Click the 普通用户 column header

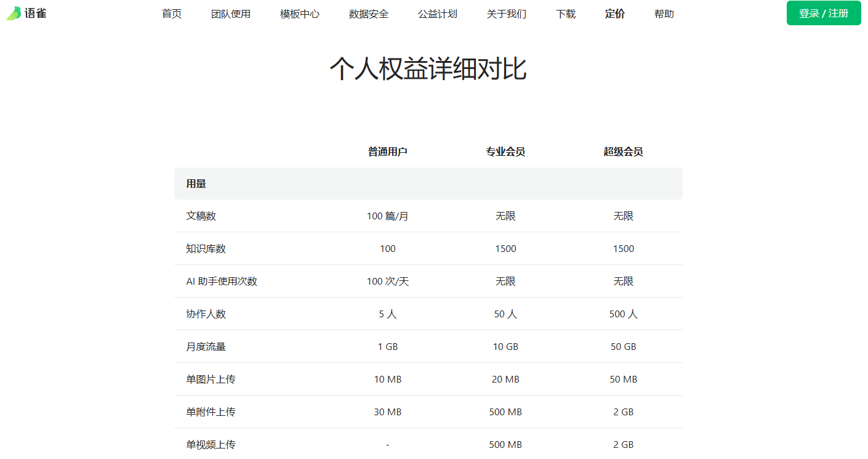[x=388, y=152]
